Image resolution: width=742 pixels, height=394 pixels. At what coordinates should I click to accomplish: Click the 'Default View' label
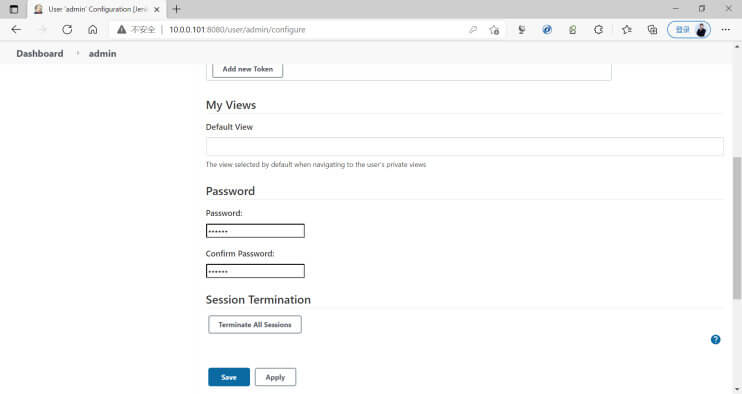click(x=229, y=127)
